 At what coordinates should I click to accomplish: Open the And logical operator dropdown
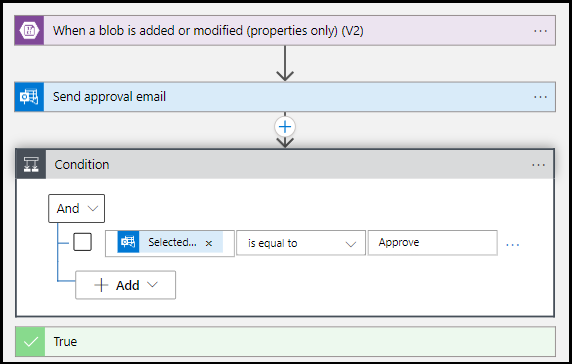(x=77, y=209)
